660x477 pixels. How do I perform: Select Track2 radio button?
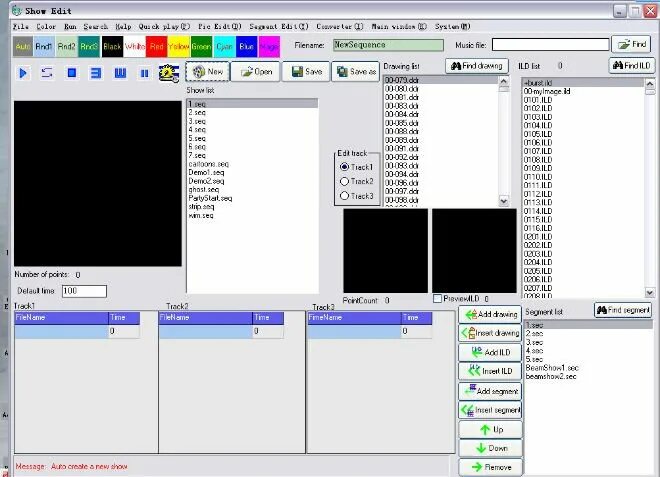pyautogui.click(x=356, y=181)
